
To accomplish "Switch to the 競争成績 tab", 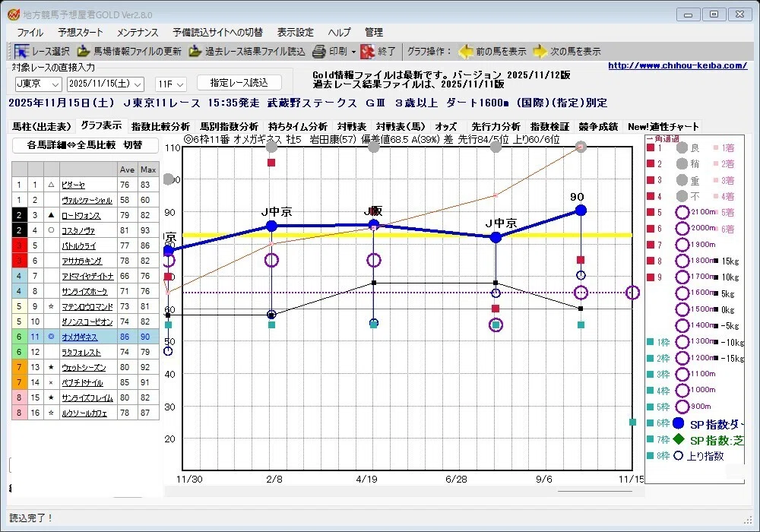I will (x=598, y=126).
